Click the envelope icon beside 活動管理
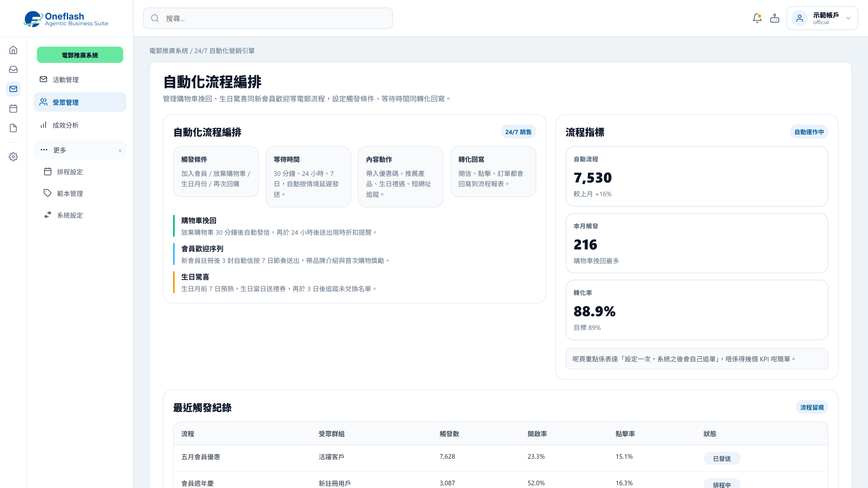868x488 pixels. pos(43,79)
